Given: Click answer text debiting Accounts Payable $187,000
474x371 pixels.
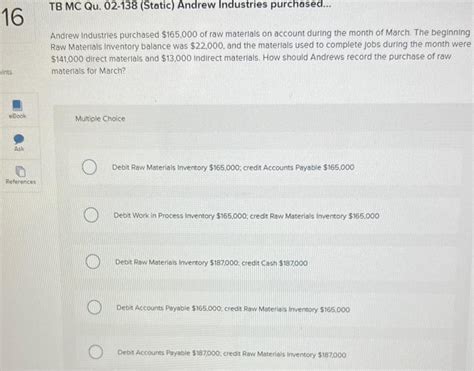Looking at the screenshot, I should point(232,354).
